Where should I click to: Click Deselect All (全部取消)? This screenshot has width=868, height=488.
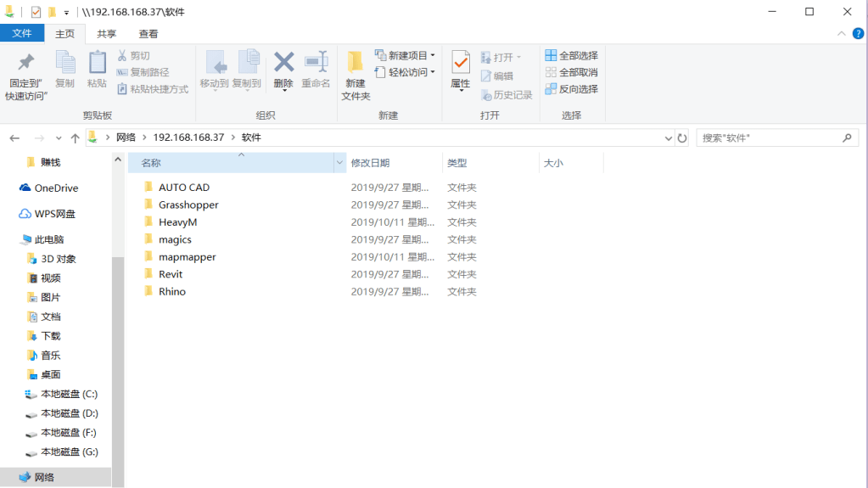tap(571, 72)
